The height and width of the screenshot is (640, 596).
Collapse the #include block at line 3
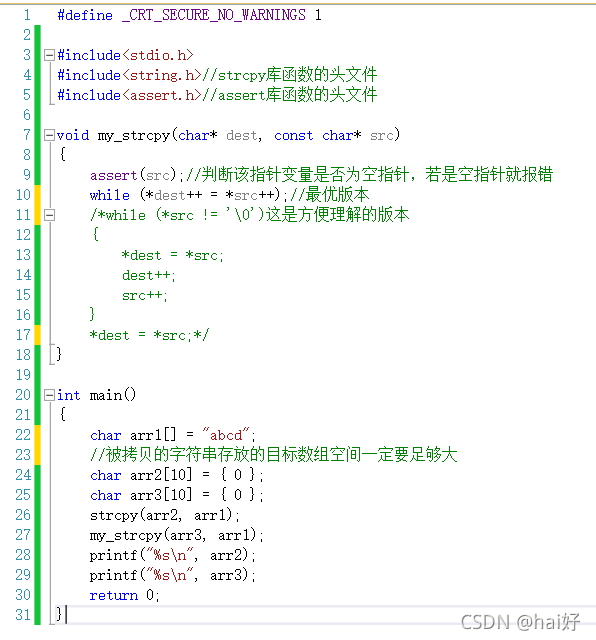tap(49, 55)
